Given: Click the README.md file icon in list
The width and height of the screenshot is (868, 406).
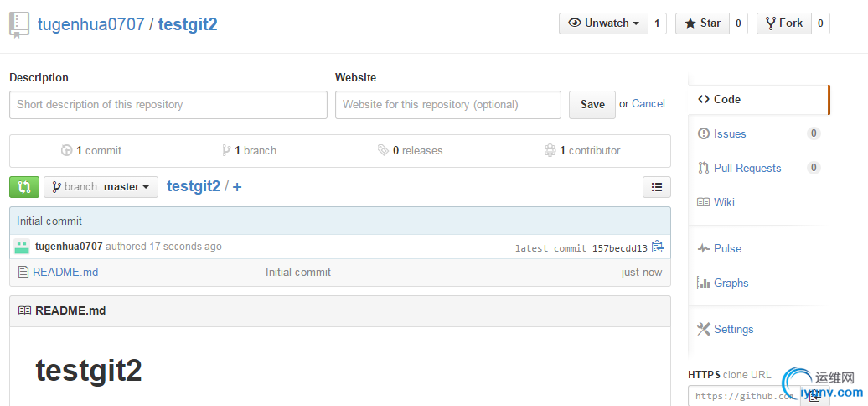Looking at the screenshot, I should pos(23,272).
